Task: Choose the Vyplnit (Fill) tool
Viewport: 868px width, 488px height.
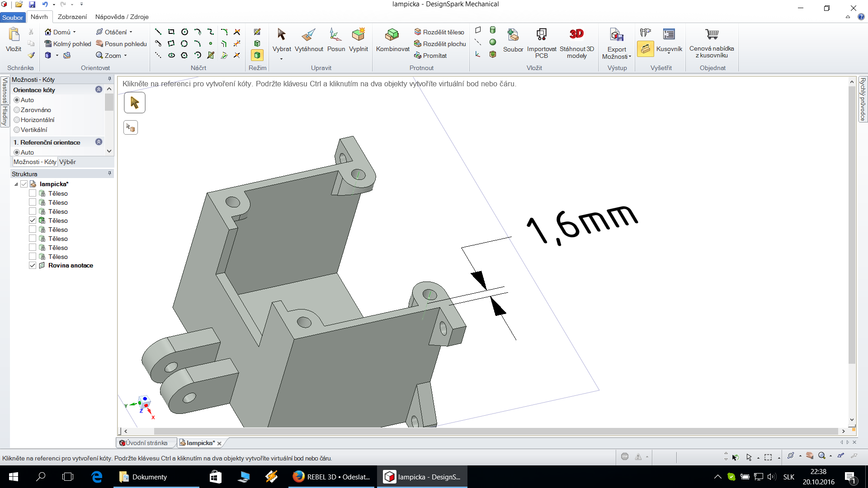Action: [x=358, y=40]
